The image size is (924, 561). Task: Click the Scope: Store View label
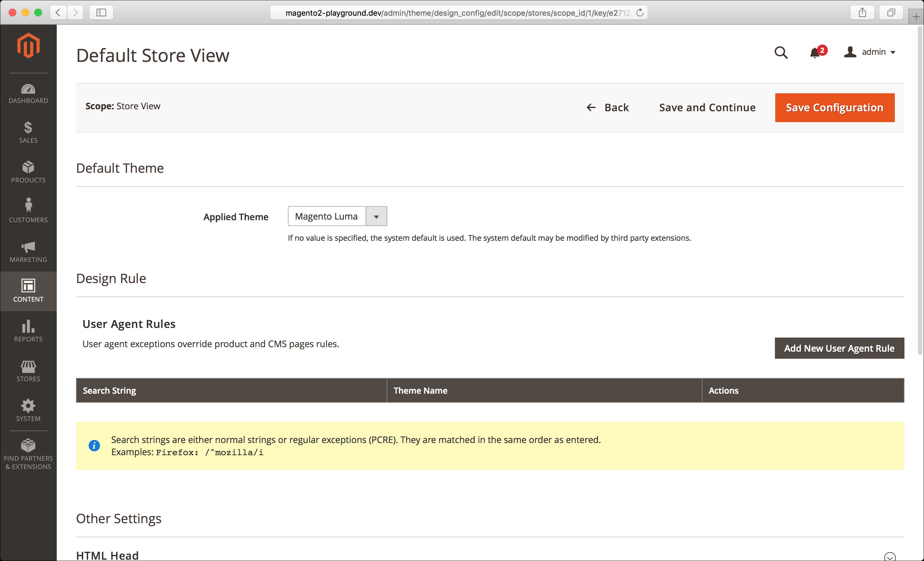(123, 106)
